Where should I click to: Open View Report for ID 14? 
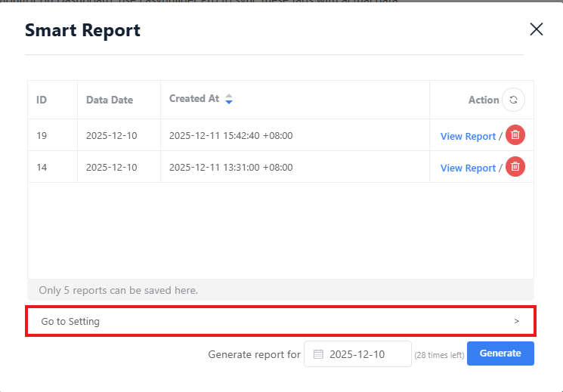[468, 168]
